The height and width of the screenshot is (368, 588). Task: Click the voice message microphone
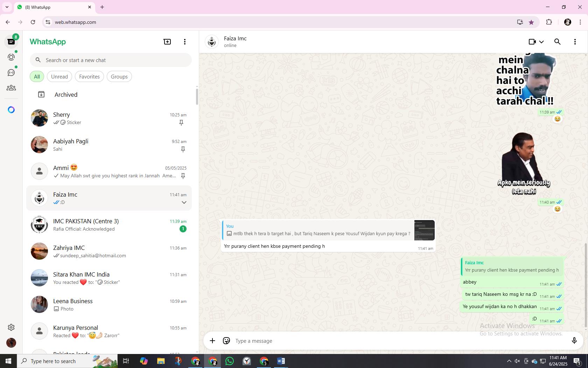(574, 341)
